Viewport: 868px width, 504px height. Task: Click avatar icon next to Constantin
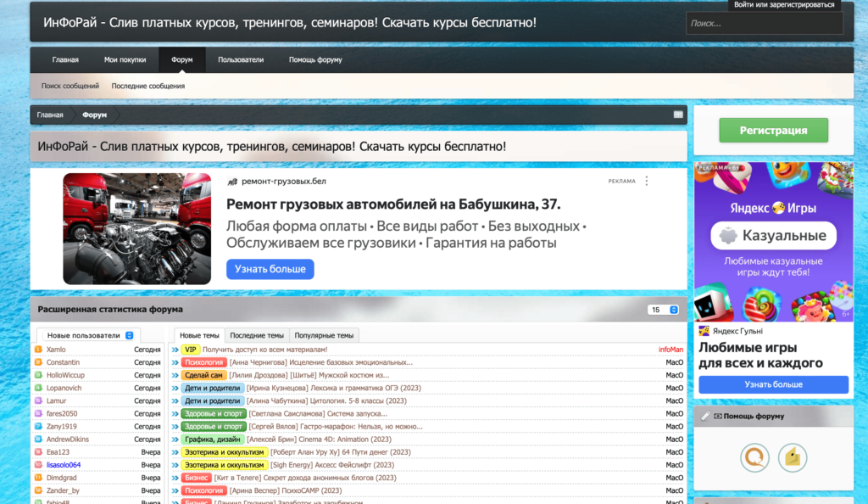coord(38,362)
